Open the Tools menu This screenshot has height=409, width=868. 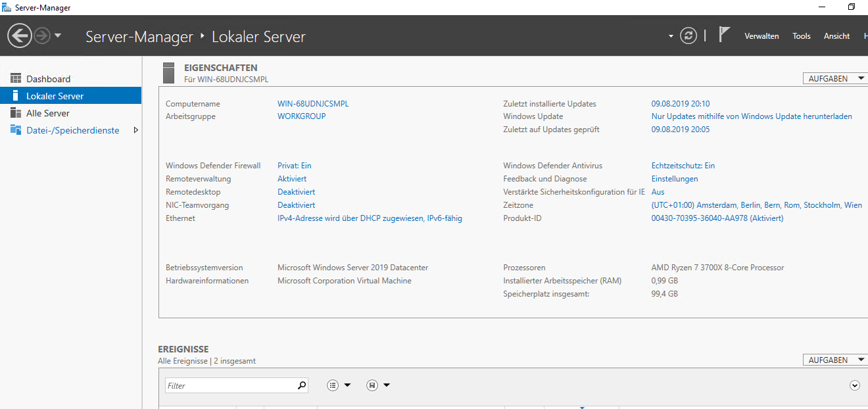pyautogui.click(x=802, y=36)
